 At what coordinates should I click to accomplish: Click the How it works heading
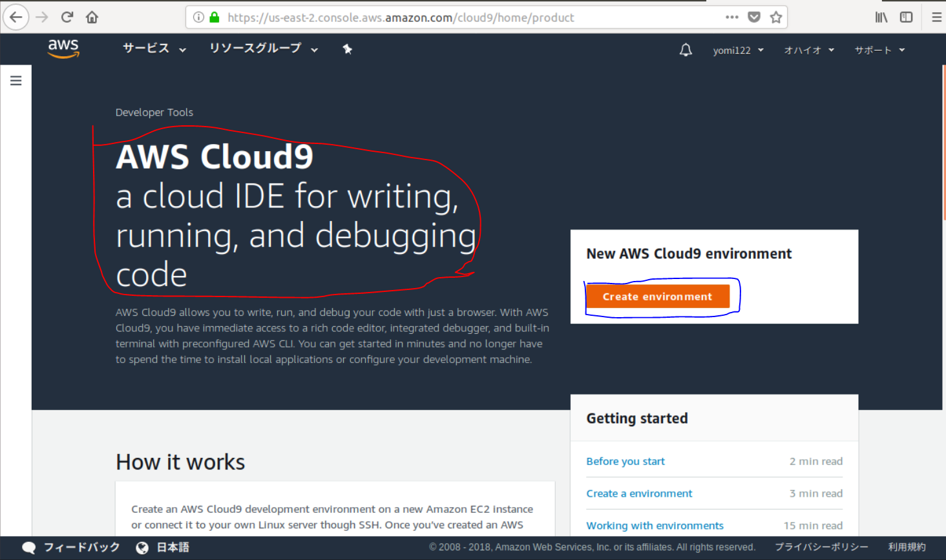click(x=180, y=462)
